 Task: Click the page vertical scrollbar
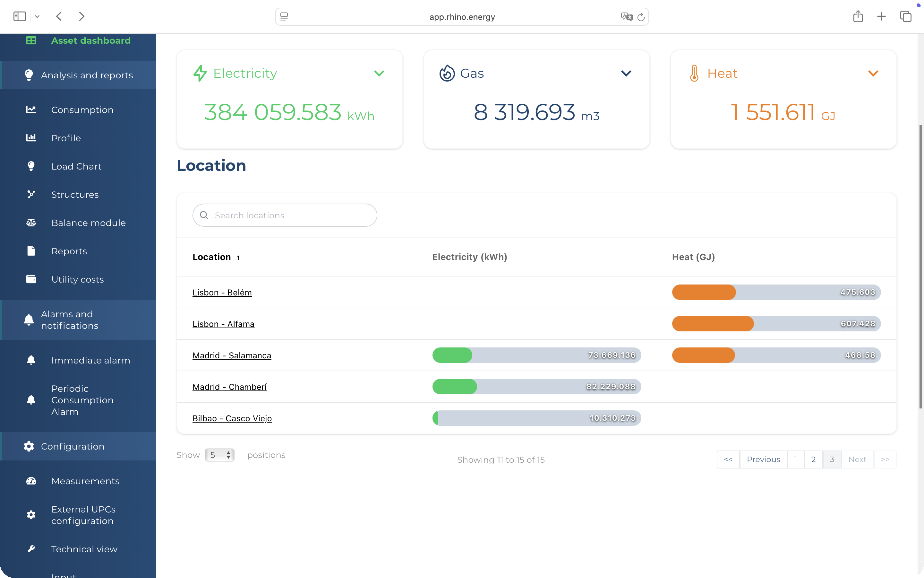pos(920,267)
